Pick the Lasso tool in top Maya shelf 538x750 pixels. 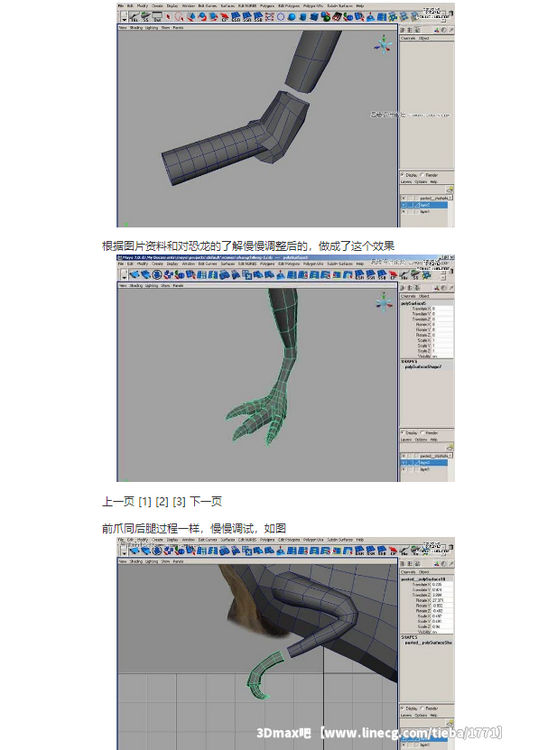point(179,16)
